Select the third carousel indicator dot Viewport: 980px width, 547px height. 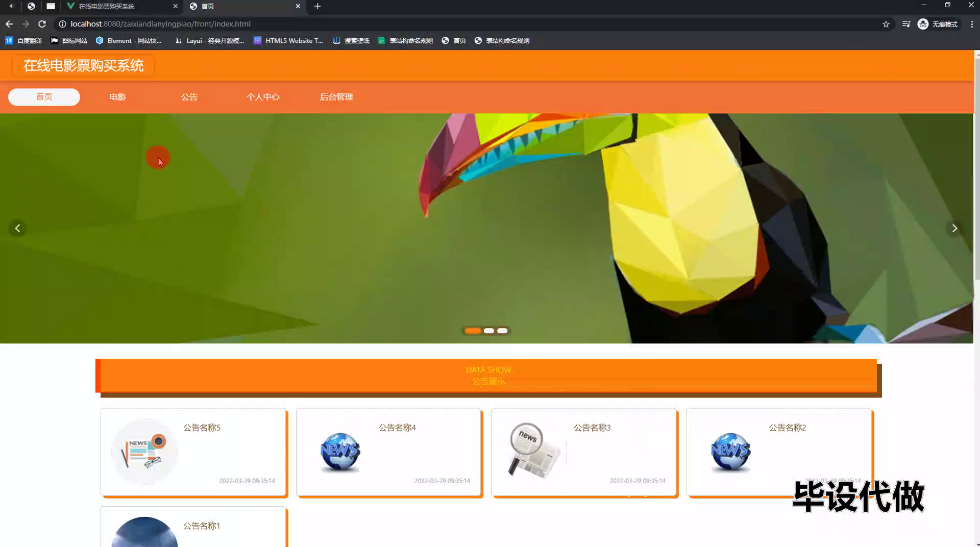coord(502,331)
